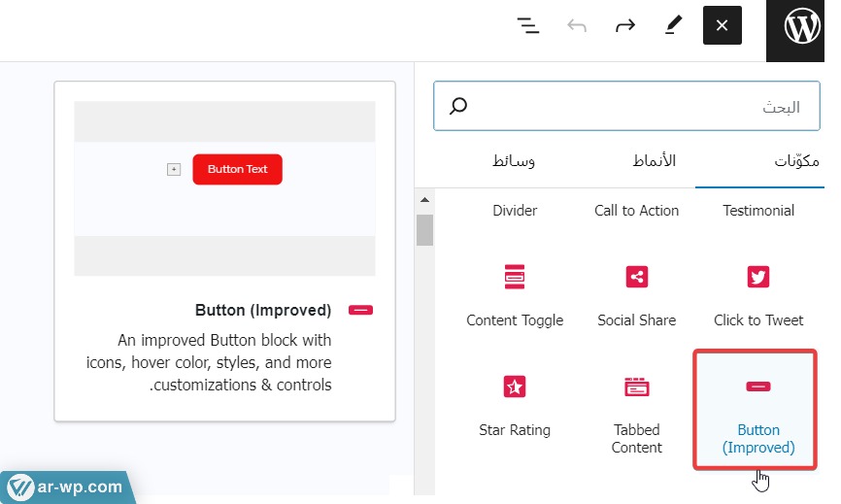
Task: Insert the Button (Improved) block
Action: [757, 410]
